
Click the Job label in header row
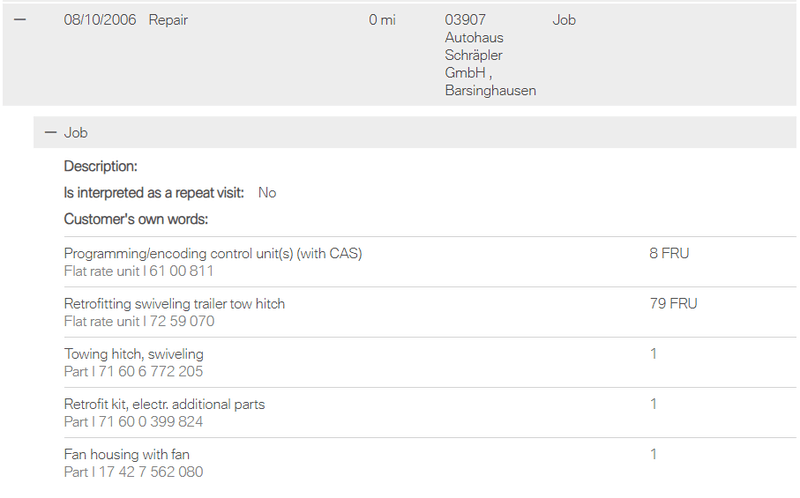[564, 20]
